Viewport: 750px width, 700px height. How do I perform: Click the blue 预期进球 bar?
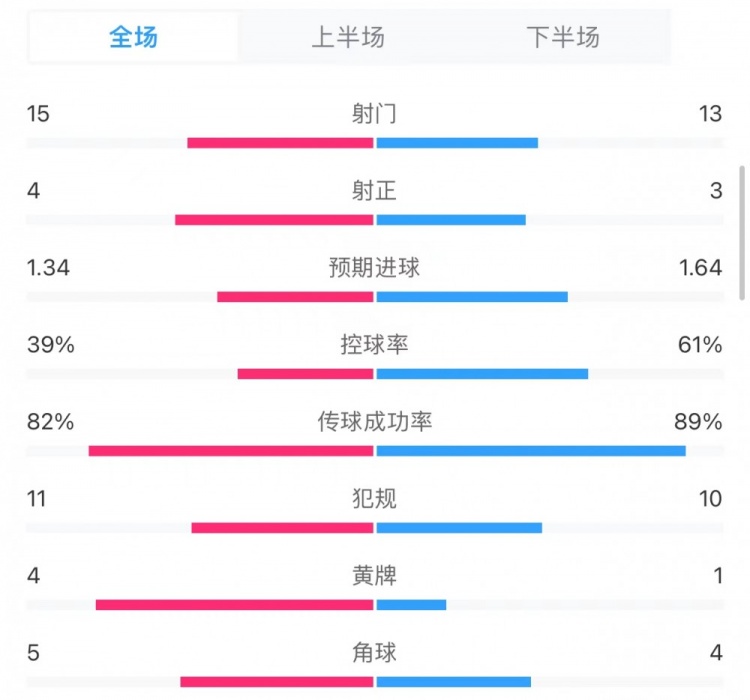(x=472, y=296)
